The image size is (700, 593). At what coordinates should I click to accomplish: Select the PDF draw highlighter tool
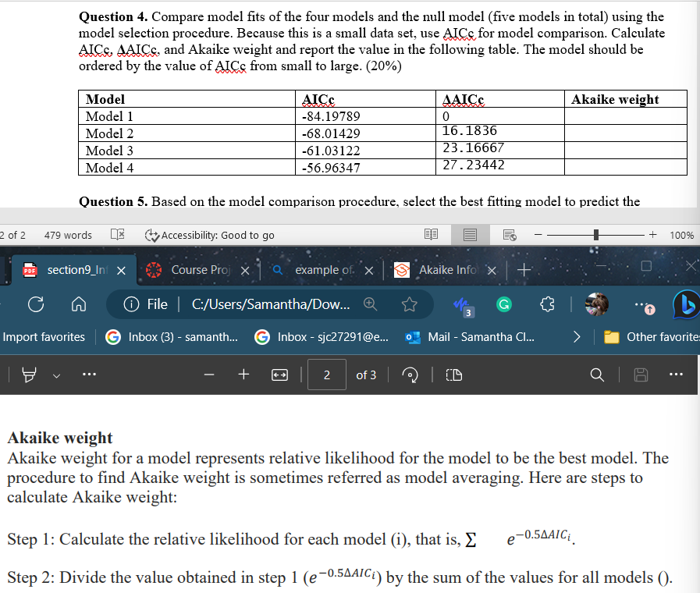[29, 375]
